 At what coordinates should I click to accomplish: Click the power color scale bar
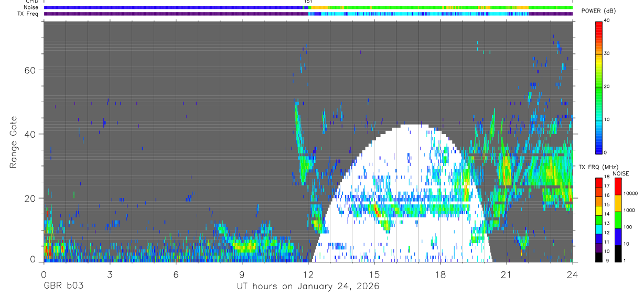pos(599,87)
